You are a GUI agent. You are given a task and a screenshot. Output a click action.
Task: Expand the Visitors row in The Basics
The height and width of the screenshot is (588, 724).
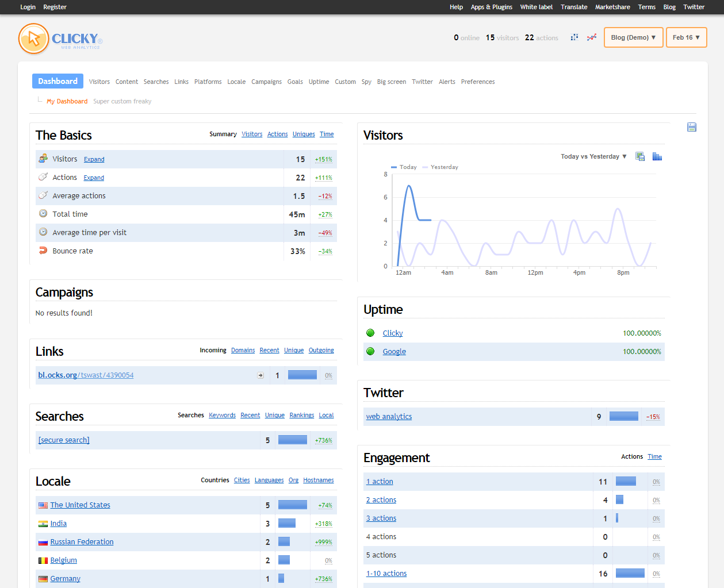point(94,160)
